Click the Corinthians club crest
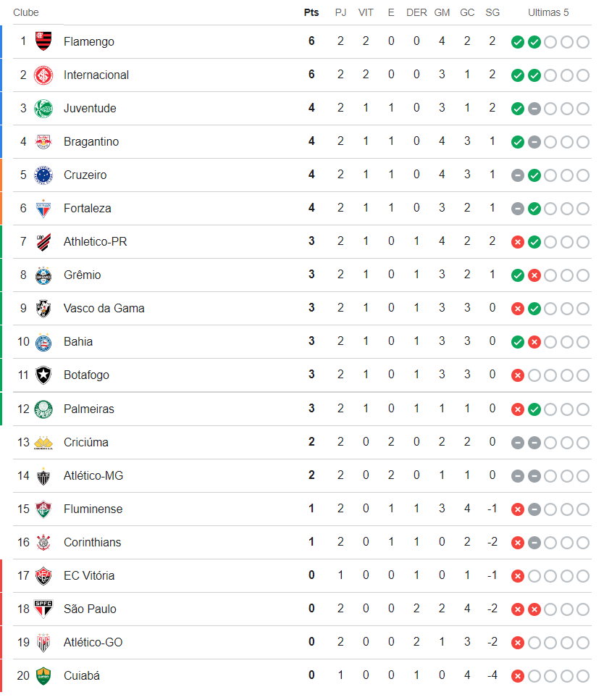604x700 pixels. point(44,542)
